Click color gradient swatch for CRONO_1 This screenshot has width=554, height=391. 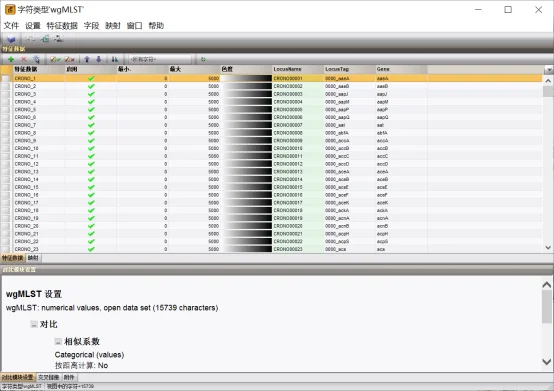tap(246, 78)
